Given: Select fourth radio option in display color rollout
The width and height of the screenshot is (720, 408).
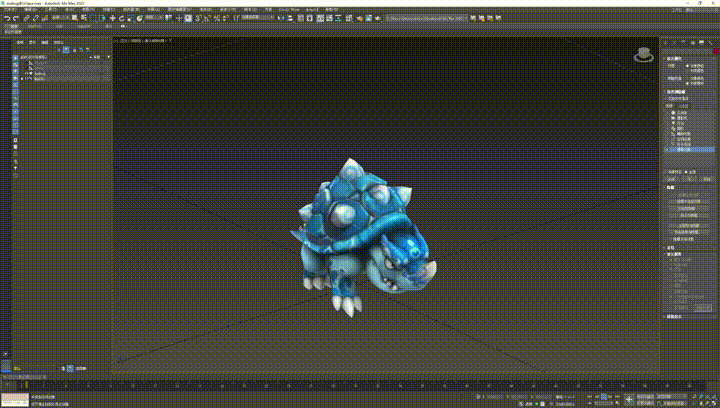Looking at the screenshot, I should 687,84.
